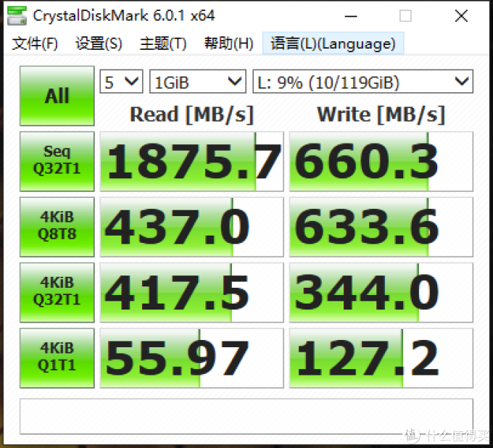Click the Read [MB/s] column header
The image size is (493, 448).
point(192,114)
